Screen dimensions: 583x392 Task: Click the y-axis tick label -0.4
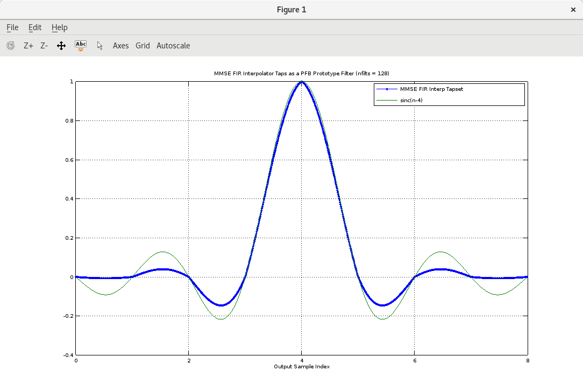tap(68, 355)
